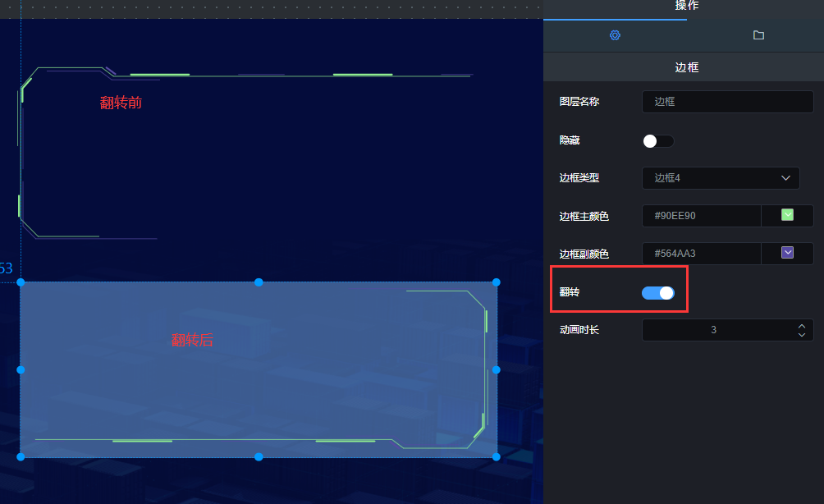
Task: Click the top-left handle of selected border
Action: pos(21,282)
